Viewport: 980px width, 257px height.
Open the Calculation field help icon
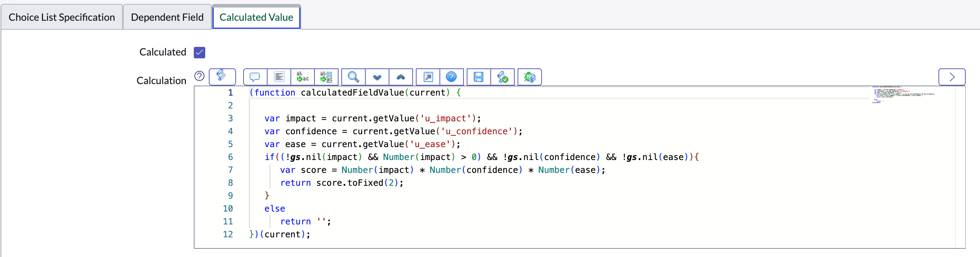pyautogui.click(x=200, y=76)
